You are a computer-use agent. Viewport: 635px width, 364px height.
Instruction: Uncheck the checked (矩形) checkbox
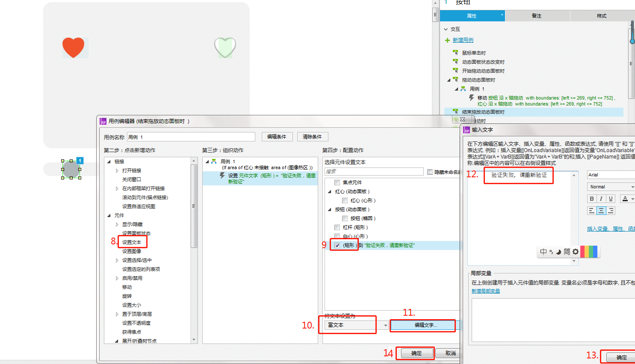pos(337,245)
